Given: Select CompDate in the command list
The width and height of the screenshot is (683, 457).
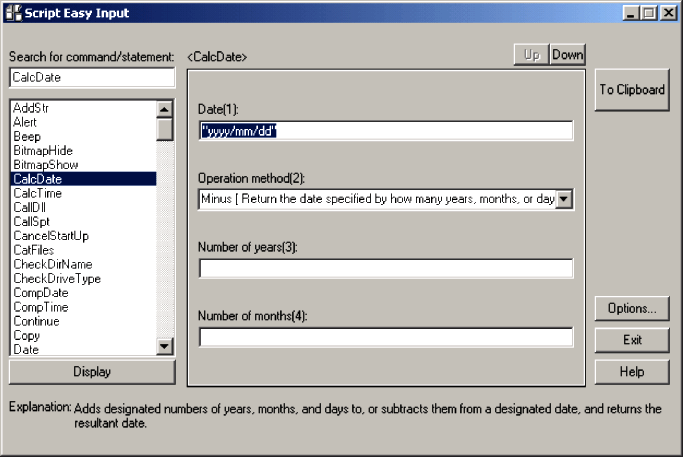Looking at the screenshot, I should pyautogui.click(x=83, y=293).
